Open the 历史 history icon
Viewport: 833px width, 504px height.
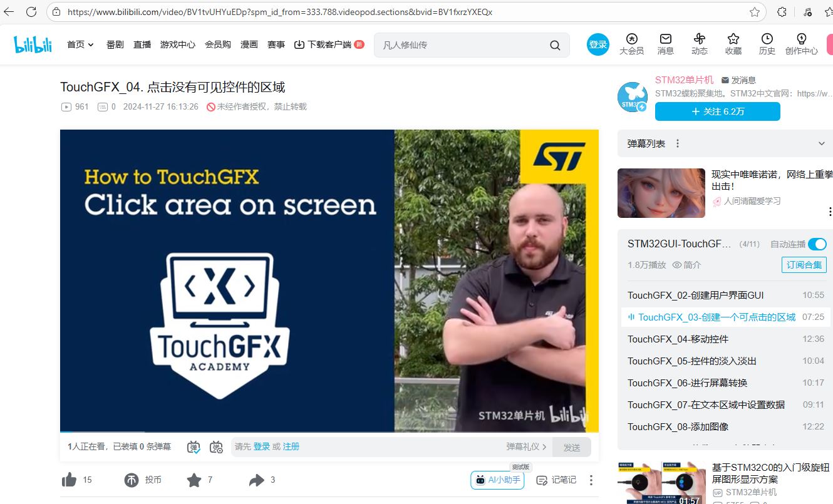(767, 39)
